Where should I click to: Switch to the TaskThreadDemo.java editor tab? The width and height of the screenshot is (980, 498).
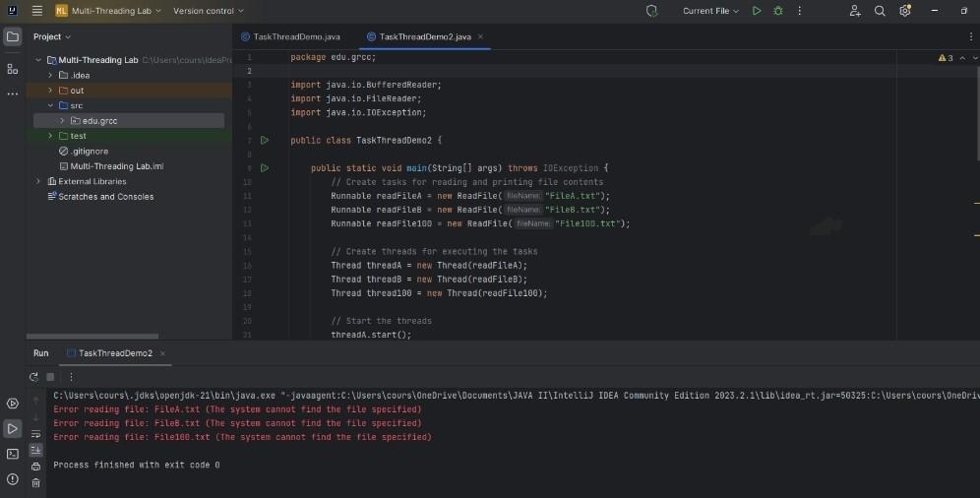point(295,36)
